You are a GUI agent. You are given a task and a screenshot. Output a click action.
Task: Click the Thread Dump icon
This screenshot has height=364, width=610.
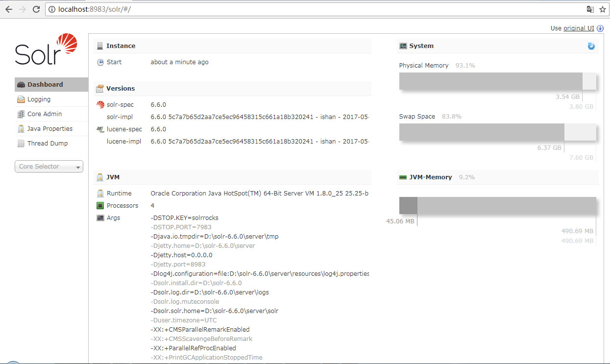pyautogui.click(x=21, y=144)
